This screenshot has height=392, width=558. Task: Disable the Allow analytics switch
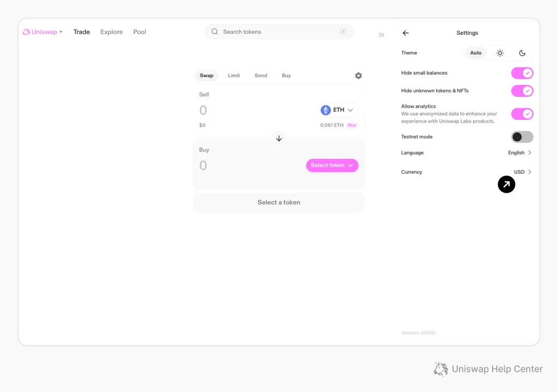pos(522,114)
